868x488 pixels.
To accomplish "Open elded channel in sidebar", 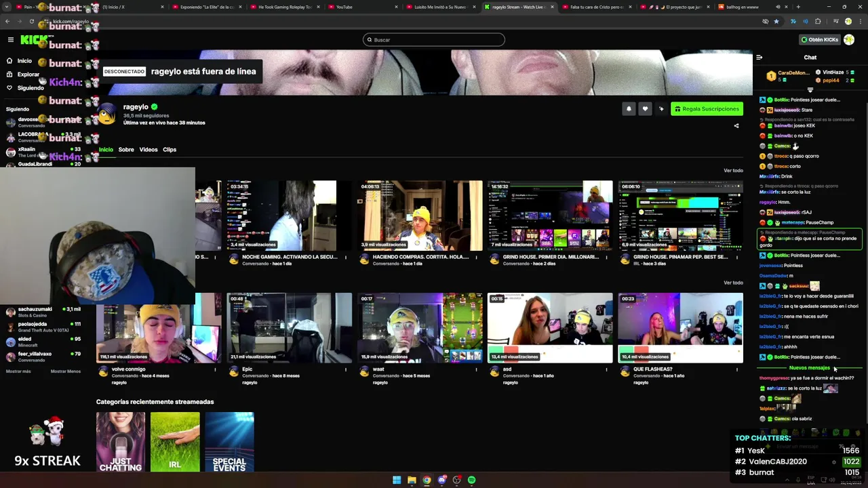I will pyautogui.click(x=43, y=342).
